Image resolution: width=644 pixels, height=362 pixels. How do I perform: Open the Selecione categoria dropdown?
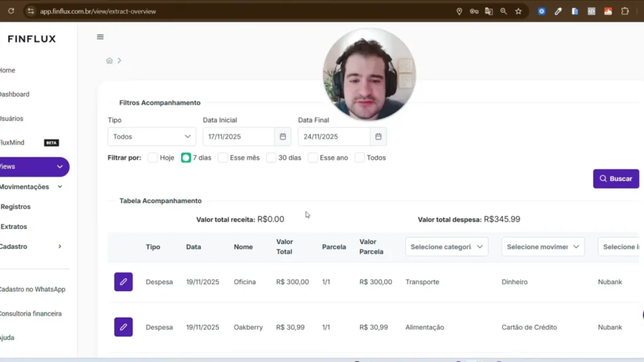point(447,246)
